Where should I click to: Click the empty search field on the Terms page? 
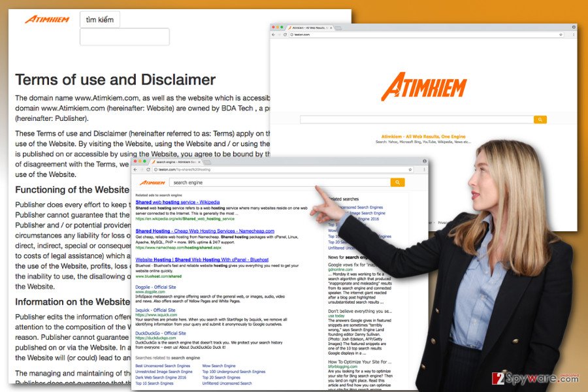point(125,37)
